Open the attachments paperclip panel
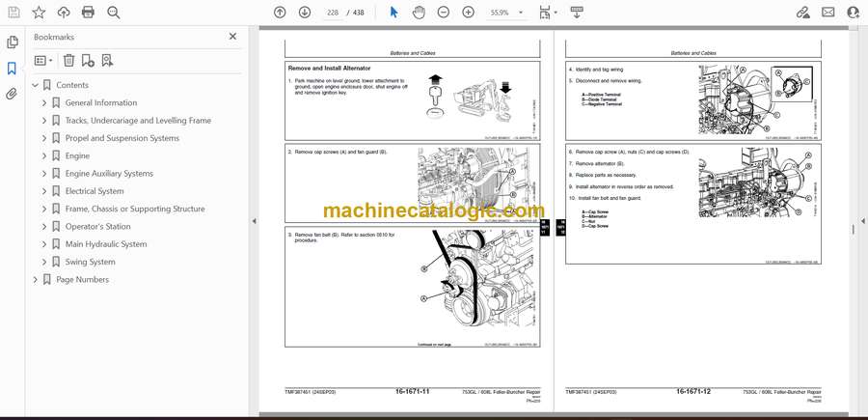This screenshot has height=420, width=868. tap(12, 94)
